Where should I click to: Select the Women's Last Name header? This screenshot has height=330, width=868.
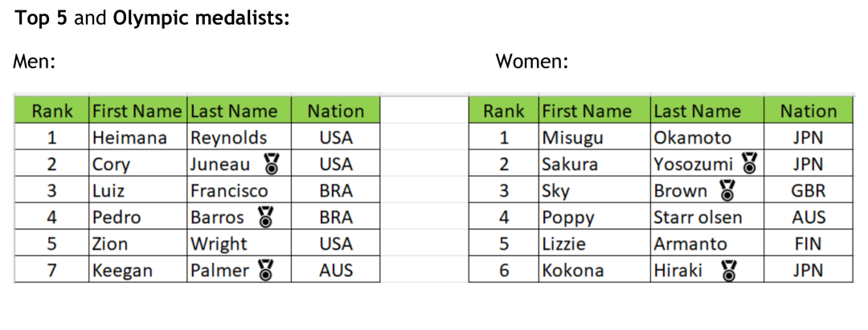click(x=707, y=111)
